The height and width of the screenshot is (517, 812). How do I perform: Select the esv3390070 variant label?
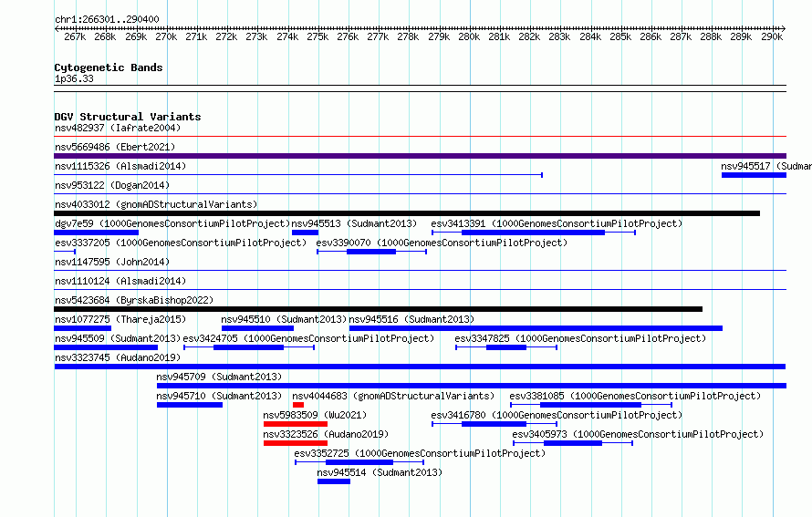point(442,243)
